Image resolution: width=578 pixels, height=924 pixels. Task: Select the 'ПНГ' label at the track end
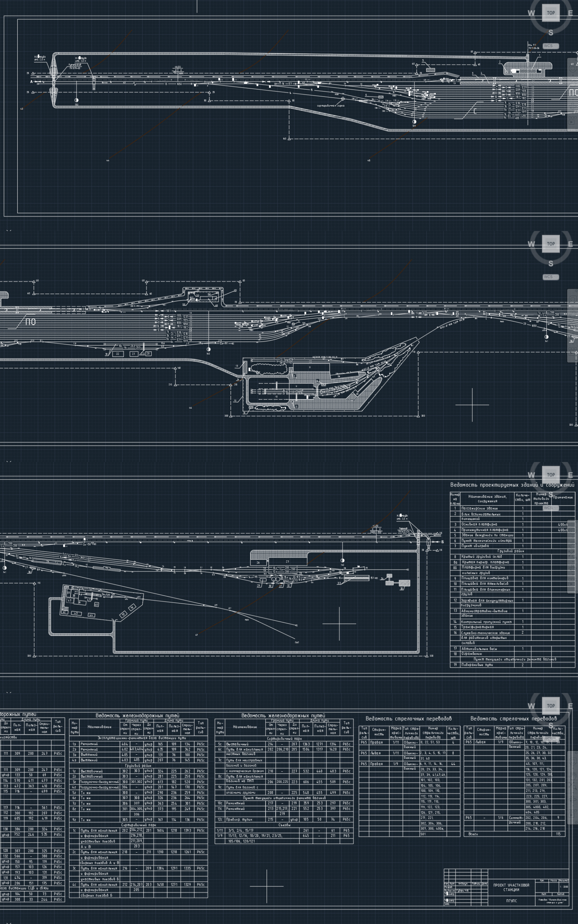297,642
